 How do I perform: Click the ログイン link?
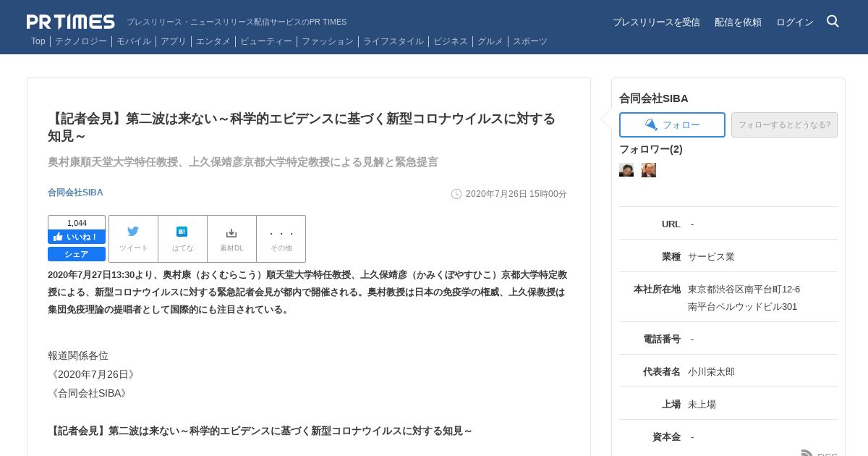[795, 22]
